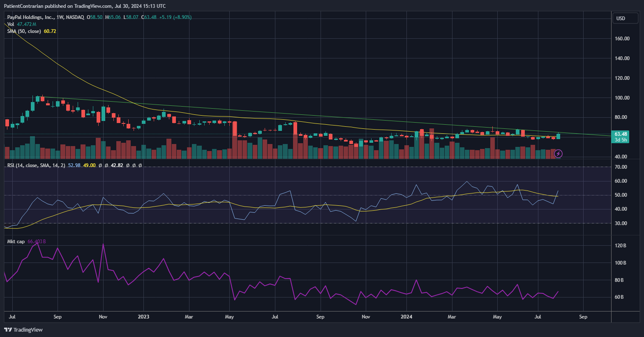Image resolution: width=644 pixels, height=337 pixels.
Task: Click the RSI moving average value 49.00
Action: tap(89, 165)
